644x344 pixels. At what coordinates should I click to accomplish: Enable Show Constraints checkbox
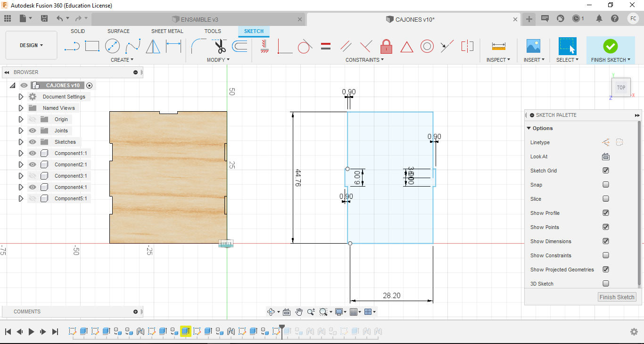pyautogui.click(x=606, y=255)
